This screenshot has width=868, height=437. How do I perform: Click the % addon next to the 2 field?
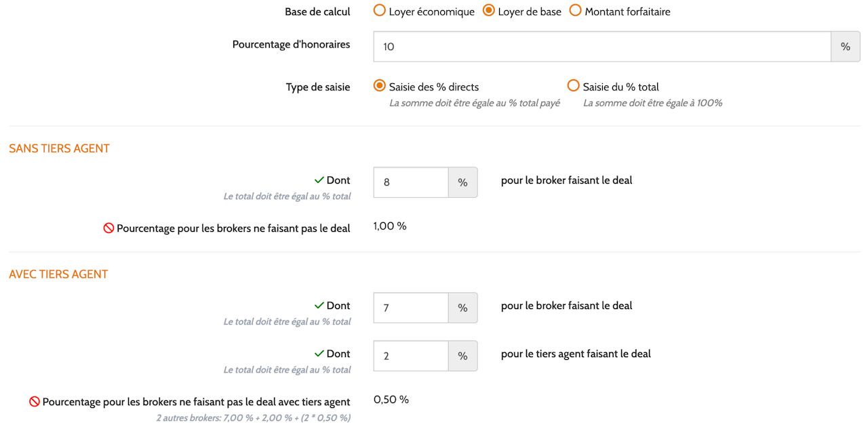(x=462, y=356)
